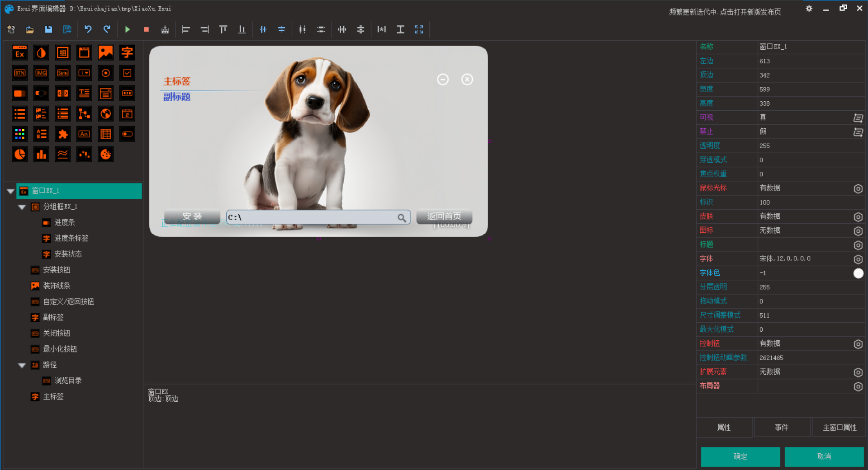Collapse the 路径 tree node
Viewport: 868px width, 470px height.
point(22,365)
